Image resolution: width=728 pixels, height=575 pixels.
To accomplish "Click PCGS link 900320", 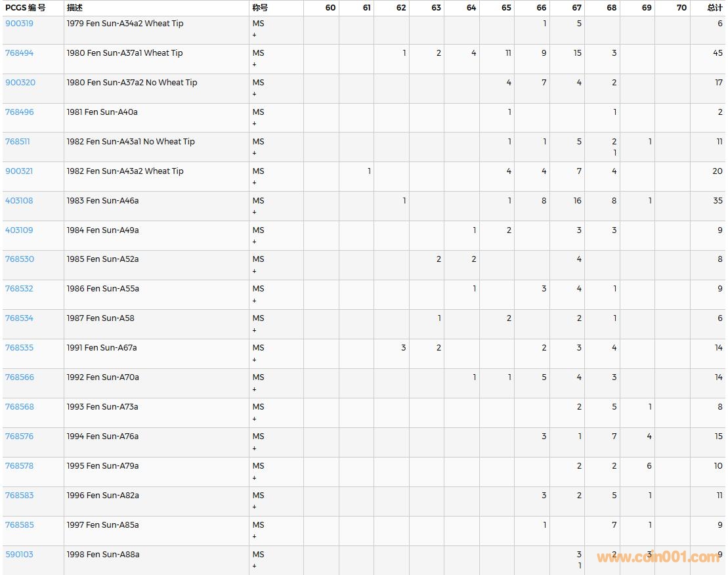I will click(x=20, y=83).
